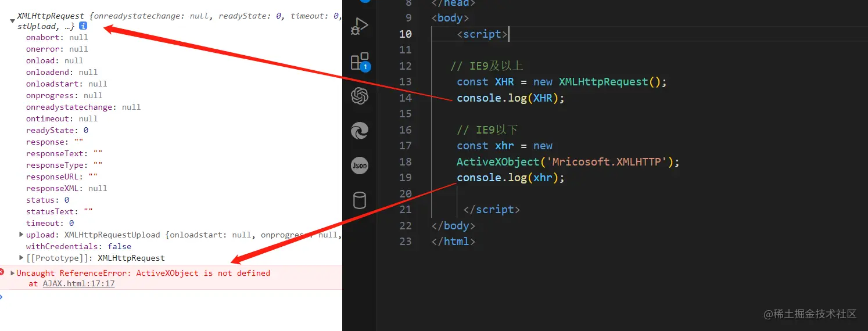The width and height of the screenshot is (868, 331).
Task: Click the closing </script> tag
Action: coord(492,210)
